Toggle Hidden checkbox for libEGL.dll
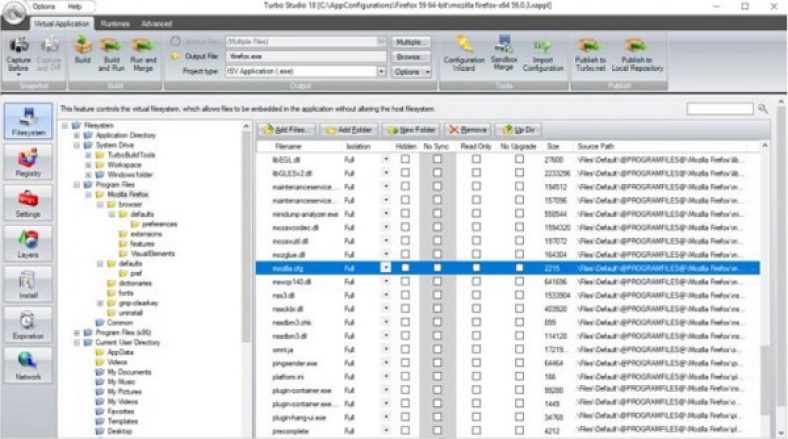 [405, 159]
